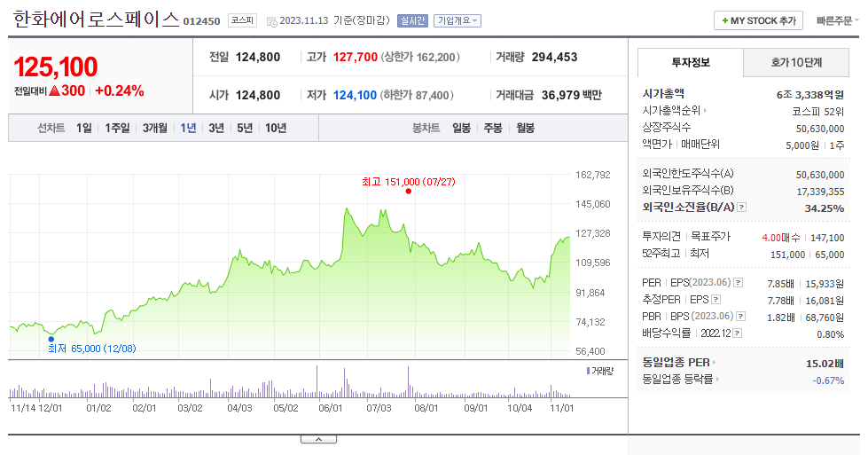868x455 pixels.
Task: Show the 월봉 candlestick chart
Action: [x=526, y=129]
